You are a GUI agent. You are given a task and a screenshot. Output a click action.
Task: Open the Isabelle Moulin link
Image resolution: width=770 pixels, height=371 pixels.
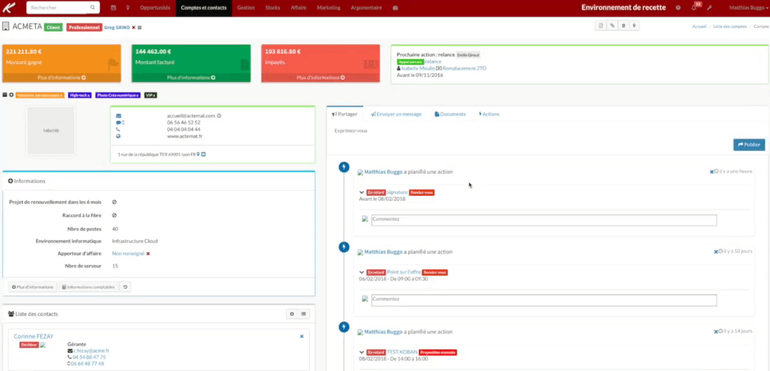[x=418, y=68]
